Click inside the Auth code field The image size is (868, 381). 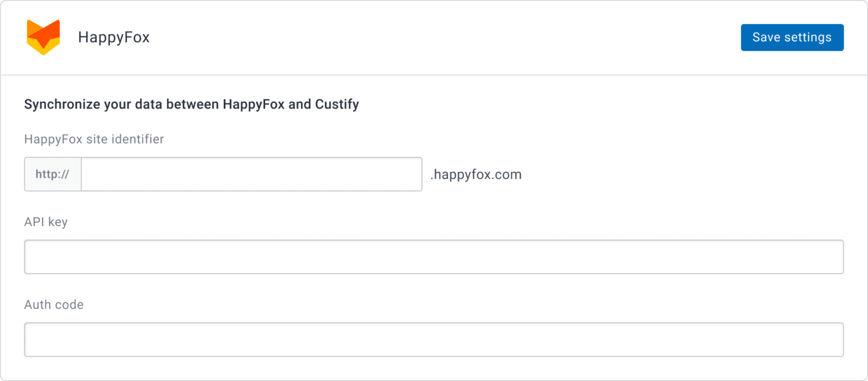click(x=434, y=339)
